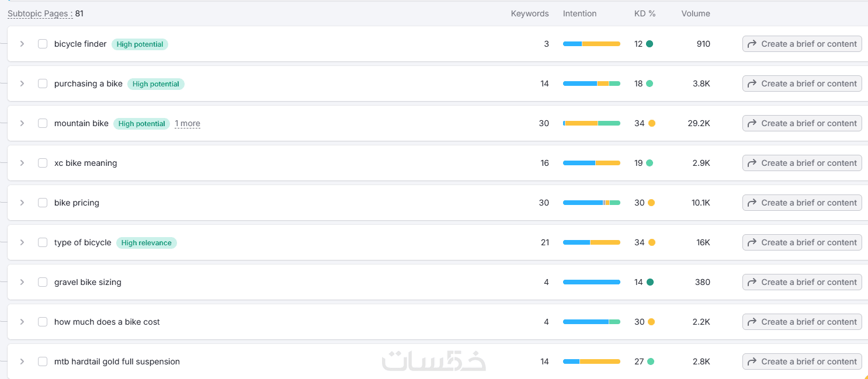Click the intention bar for mtb hardtail row
Screen dimensions: 868x379
click(591, 361)
